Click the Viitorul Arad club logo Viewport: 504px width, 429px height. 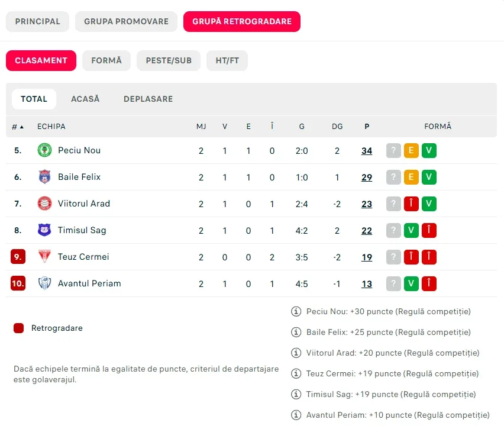coord(44,204)
